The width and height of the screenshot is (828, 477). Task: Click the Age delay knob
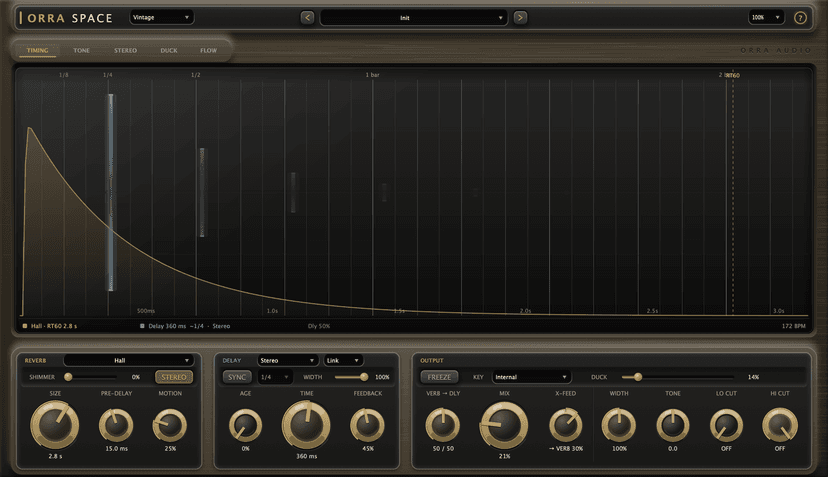pyautogui.click(x=246, y=425)
